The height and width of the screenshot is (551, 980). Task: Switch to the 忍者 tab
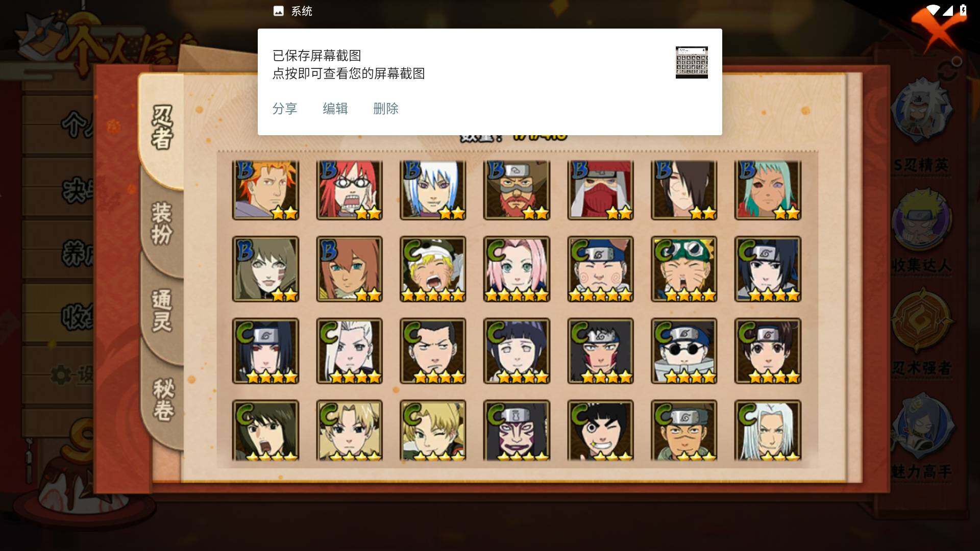162,128
